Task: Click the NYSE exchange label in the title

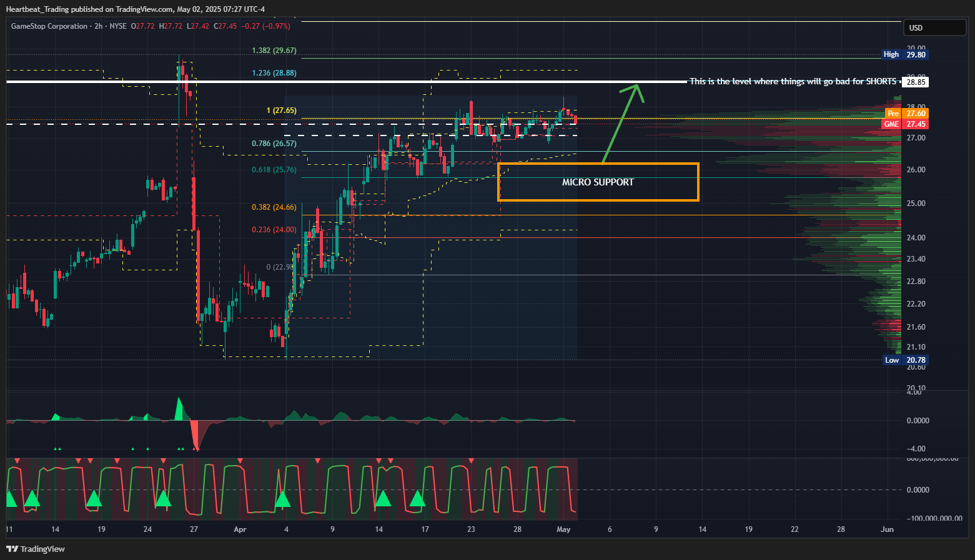Action: point(118,26)
